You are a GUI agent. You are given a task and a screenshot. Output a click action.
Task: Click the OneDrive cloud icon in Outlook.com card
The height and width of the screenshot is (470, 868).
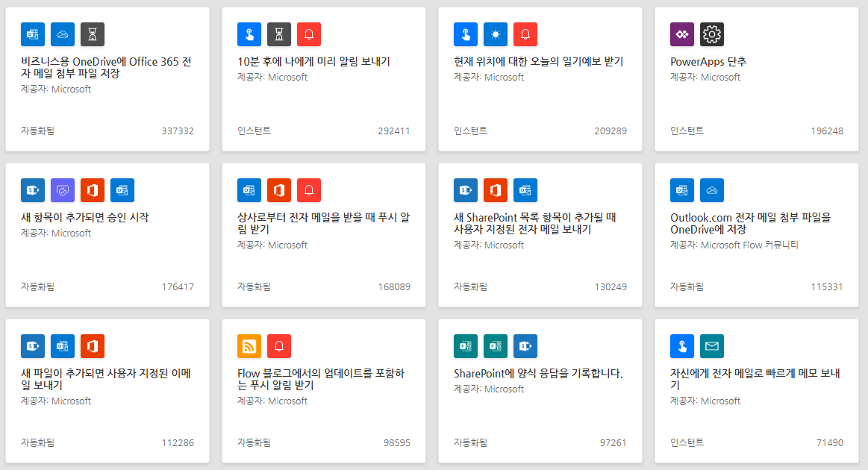point(712,190)
